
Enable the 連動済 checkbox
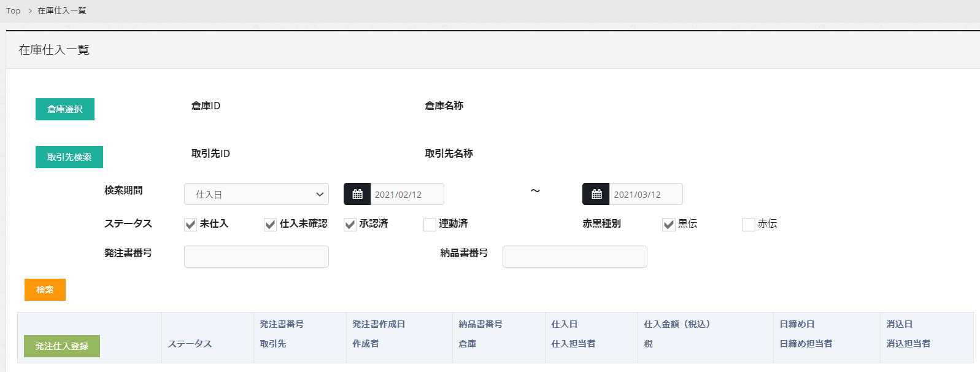pyautogui.click(x=430, y=225)
